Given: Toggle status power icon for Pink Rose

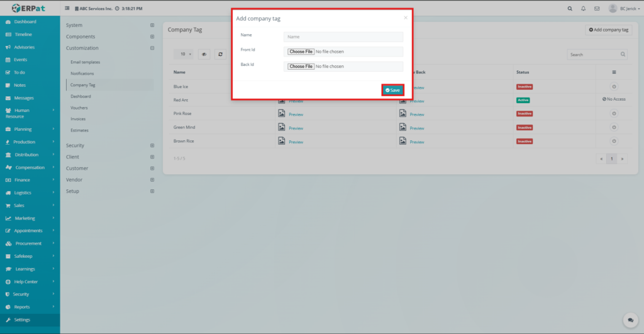Looking at the screenshot, I should pos(614,114).
